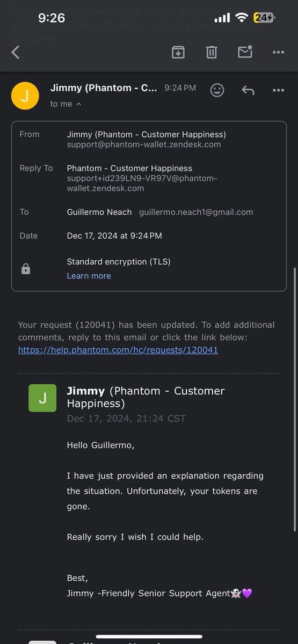Reply using the reply arrow icon
This screenshot has width=298, height=644.
[248, 90]
